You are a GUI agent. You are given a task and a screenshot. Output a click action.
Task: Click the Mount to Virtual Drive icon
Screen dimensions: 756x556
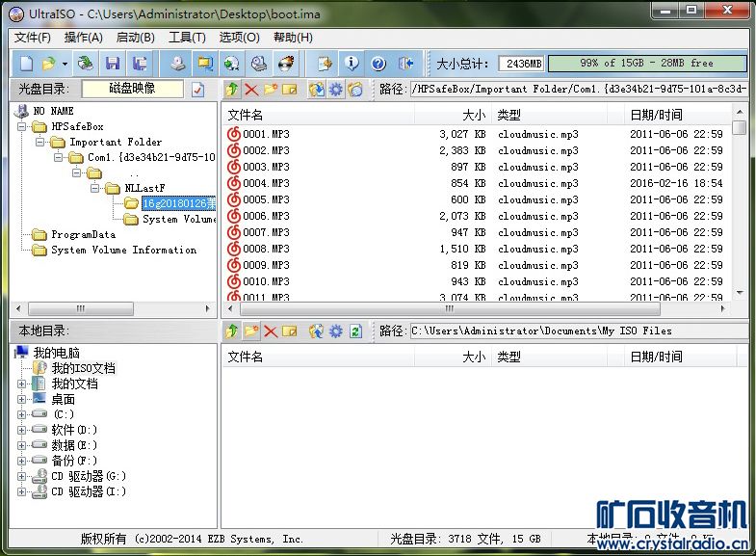259,64
